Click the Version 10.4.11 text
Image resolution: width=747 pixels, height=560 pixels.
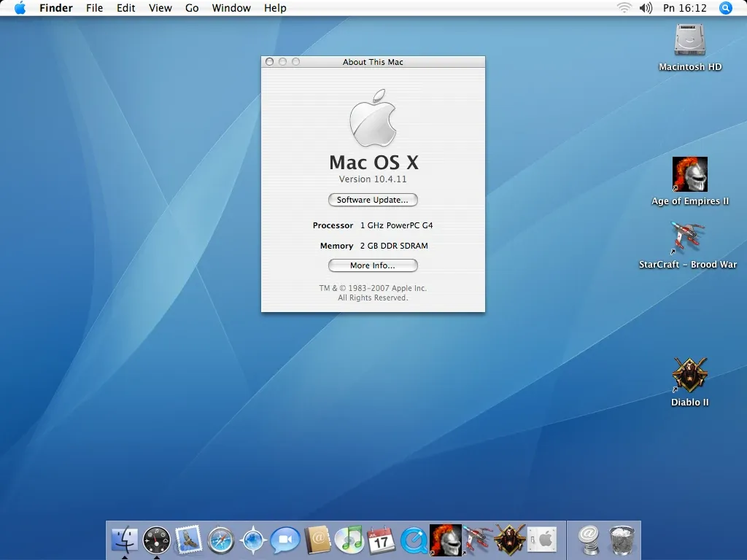coord(373,179)
